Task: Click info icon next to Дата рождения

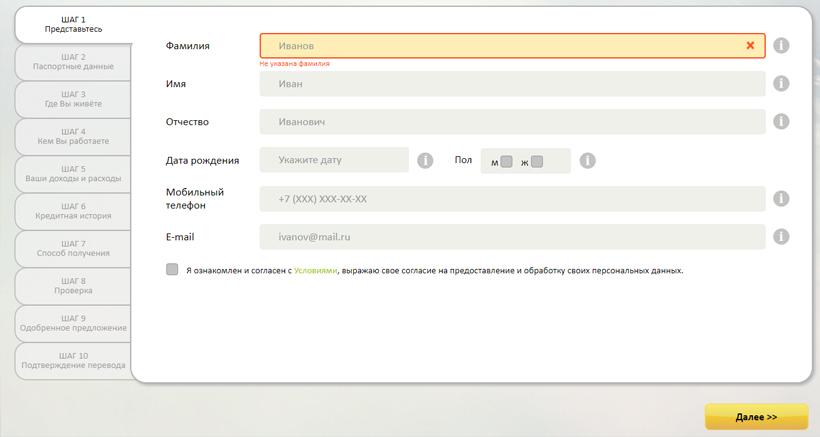Action: click(425, 160)
